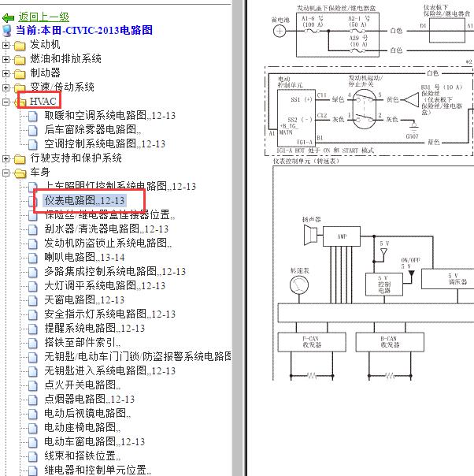This screenshot has width=474, height=476.
Task: Open 安全指示灯系统电路图,,12-13 document
Action: (x=109, y=314)
